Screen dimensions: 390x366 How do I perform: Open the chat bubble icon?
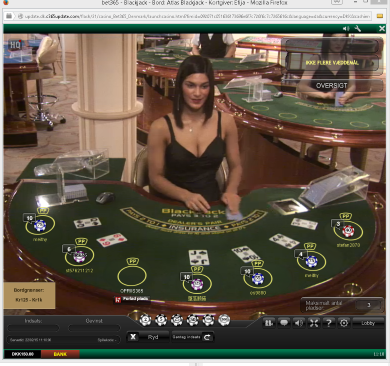[284, 323]
